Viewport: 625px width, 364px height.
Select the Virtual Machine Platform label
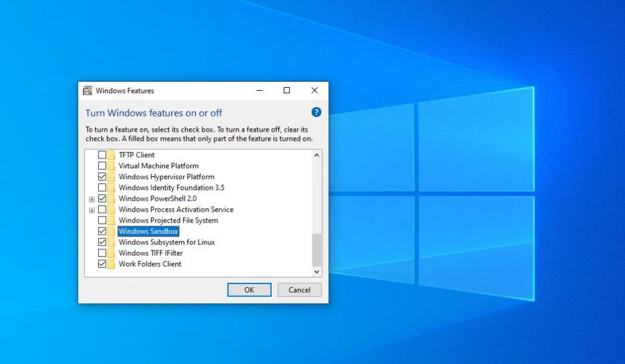159,166
